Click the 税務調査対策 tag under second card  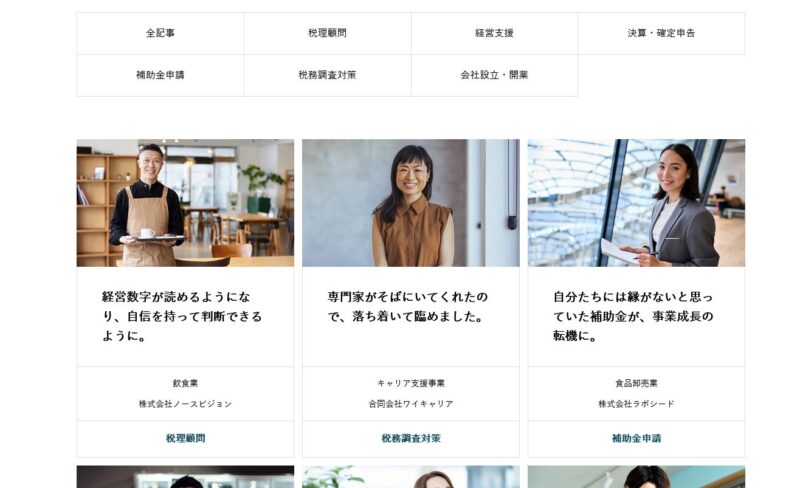tap(411, 438)
